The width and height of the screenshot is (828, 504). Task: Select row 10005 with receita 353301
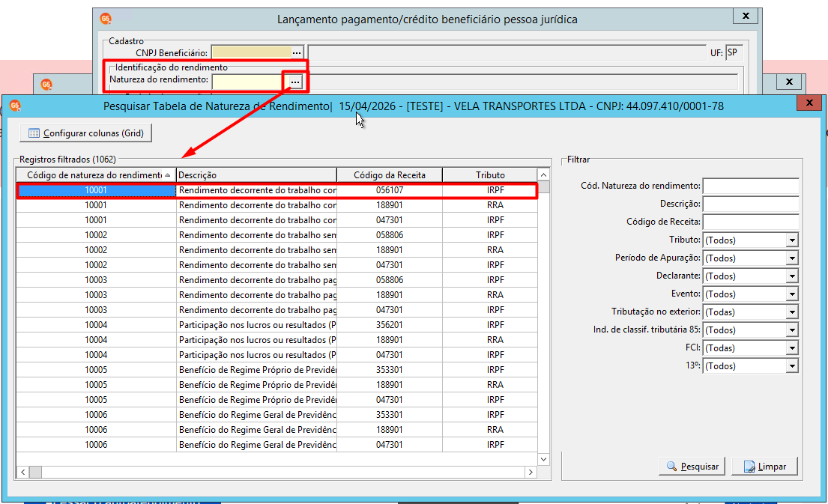coord(276,369)
